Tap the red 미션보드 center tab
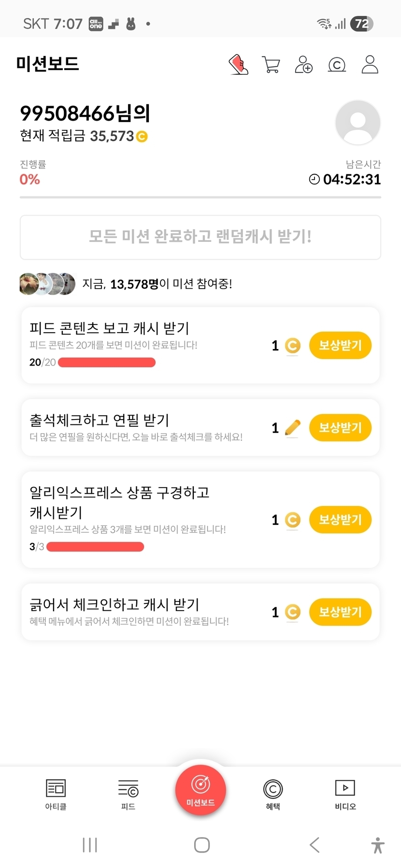The image size is (401, 868). click(200, 790)
